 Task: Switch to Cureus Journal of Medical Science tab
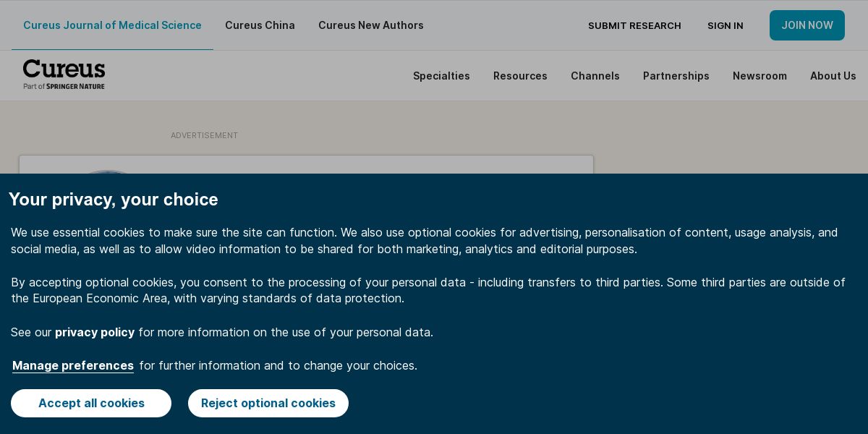click(x=112, y=25)
